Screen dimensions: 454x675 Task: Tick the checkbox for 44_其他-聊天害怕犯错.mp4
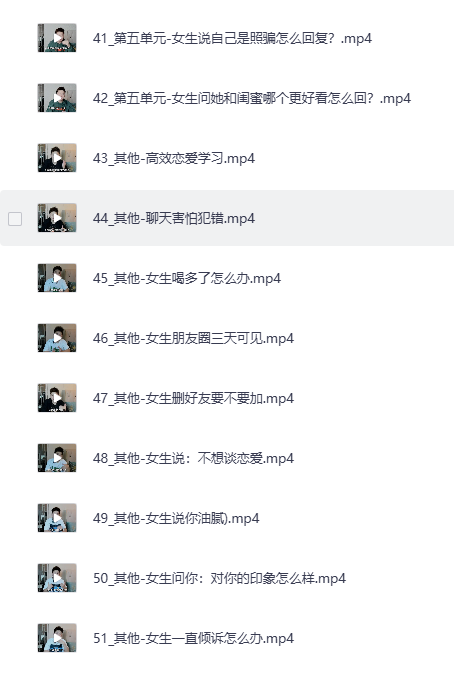(x=15, y=219)
